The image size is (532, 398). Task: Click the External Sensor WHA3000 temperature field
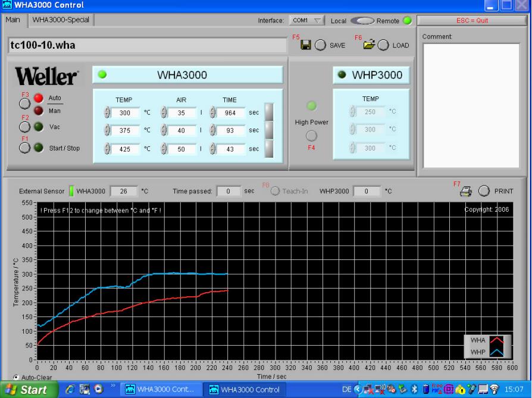[124, 192]
